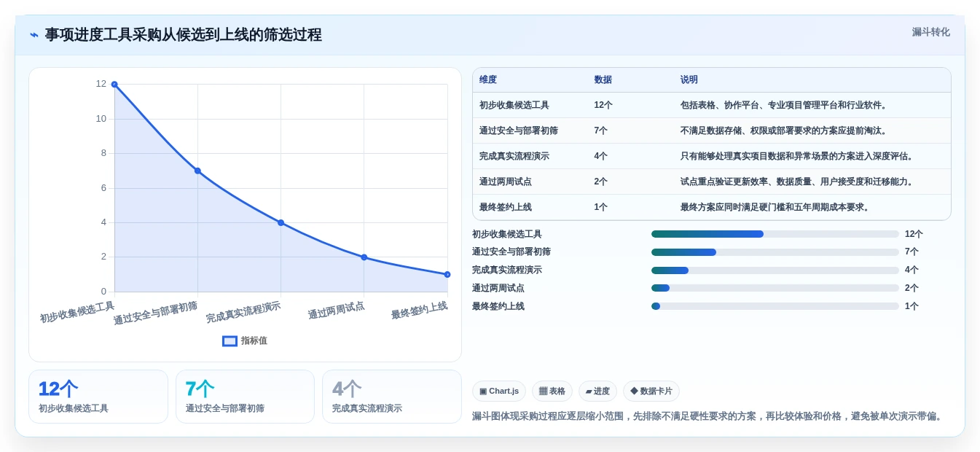Click the summary paragraph starting 漏斗图体现采购过程
The image size is (980, 452).
tap(709, 416)
